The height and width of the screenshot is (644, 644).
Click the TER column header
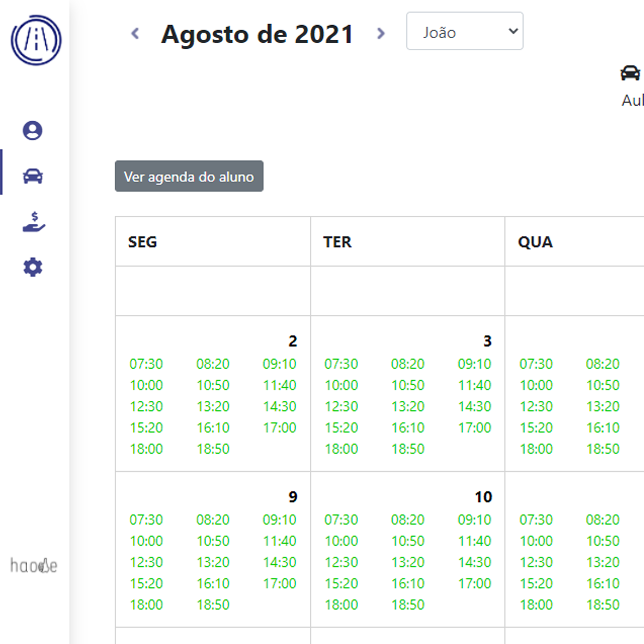[337, 242]
